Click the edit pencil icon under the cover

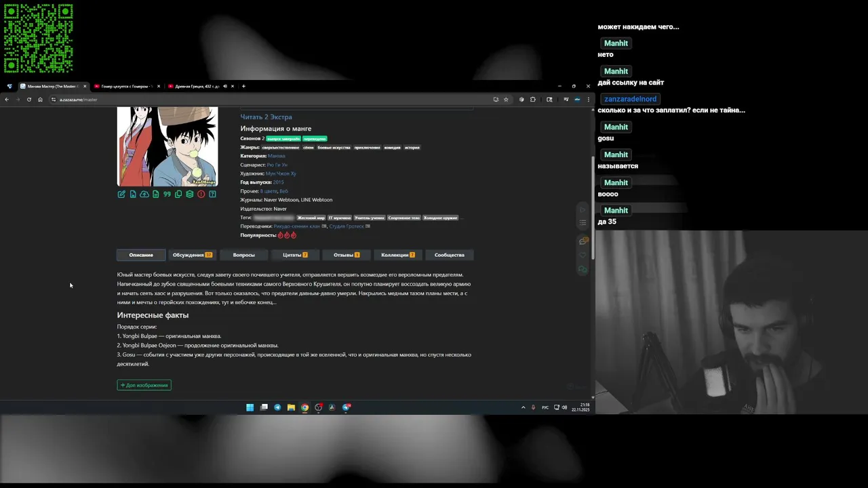click(121, 195)
